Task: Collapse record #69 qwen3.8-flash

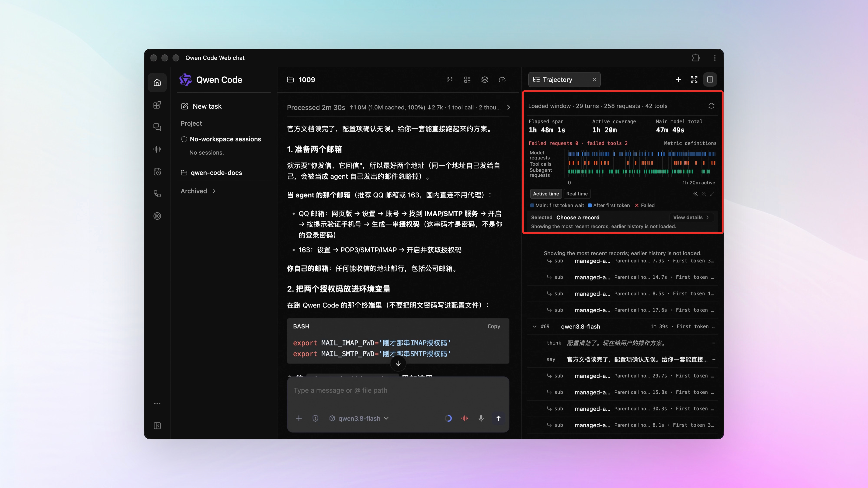Action: pos(534,326)
